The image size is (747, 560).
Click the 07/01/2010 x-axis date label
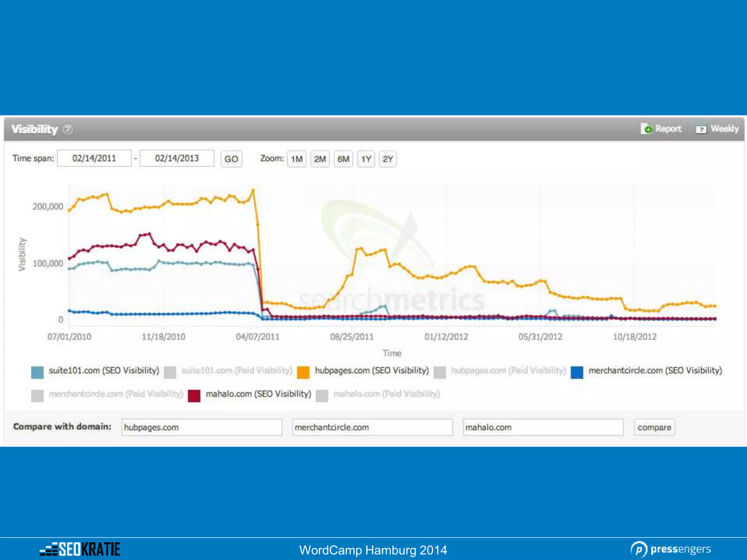click(69, 337)
